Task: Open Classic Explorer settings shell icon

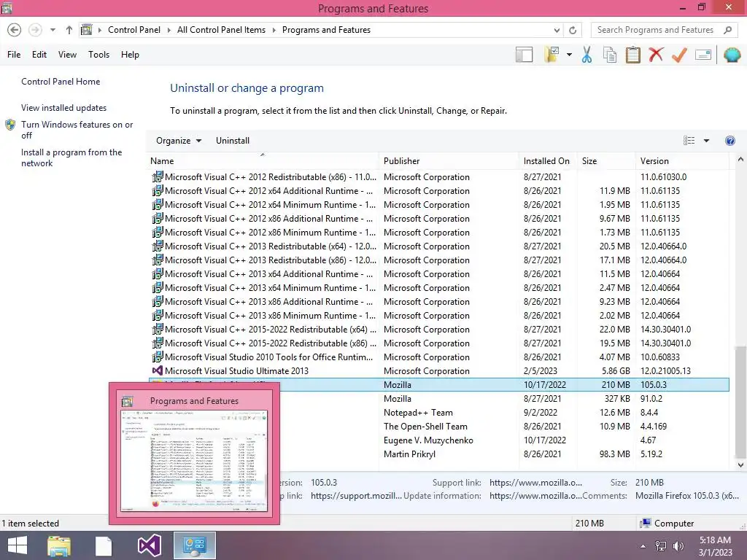Action: point(732,55)
